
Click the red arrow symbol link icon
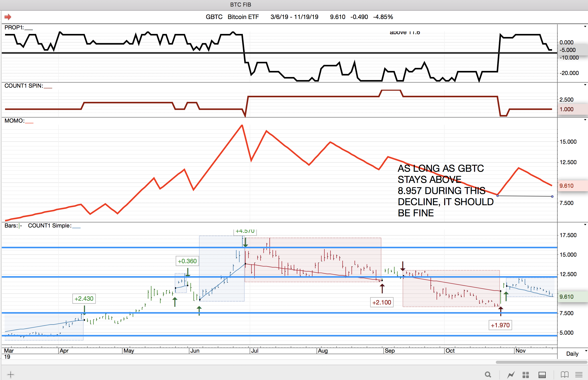click(x=8, y=17)
